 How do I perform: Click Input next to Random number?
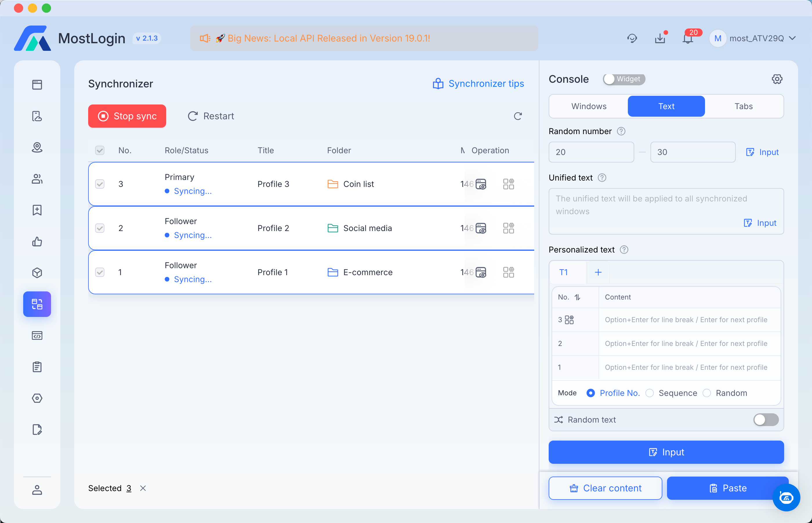pos(762,152)
